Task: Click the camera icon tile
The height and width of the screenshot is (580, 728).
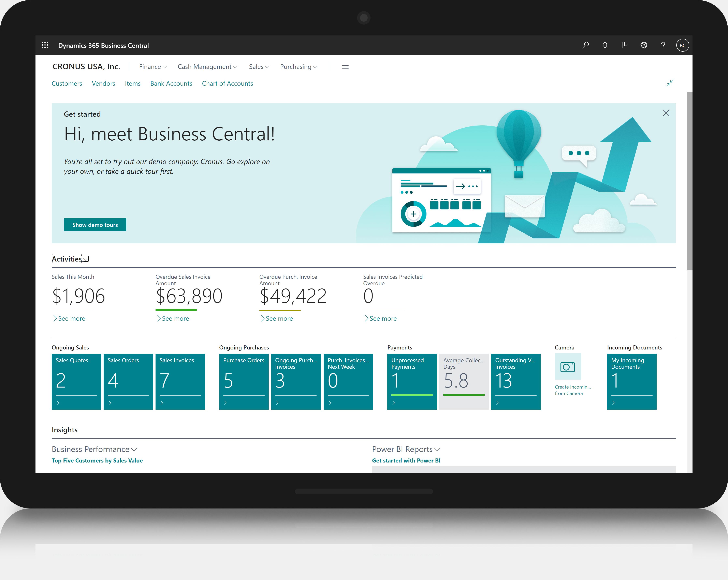Action: pos(568,367)
